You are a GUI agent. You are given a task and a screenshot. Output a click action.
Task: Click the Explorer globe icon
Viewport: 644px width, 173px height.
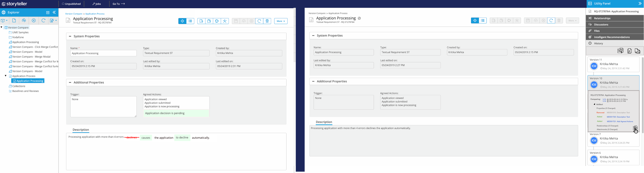coord(4,12)
